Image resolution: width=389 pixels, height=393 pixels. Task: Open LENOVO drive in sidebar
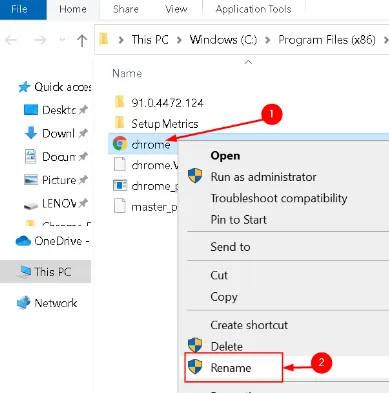(59, 203)
